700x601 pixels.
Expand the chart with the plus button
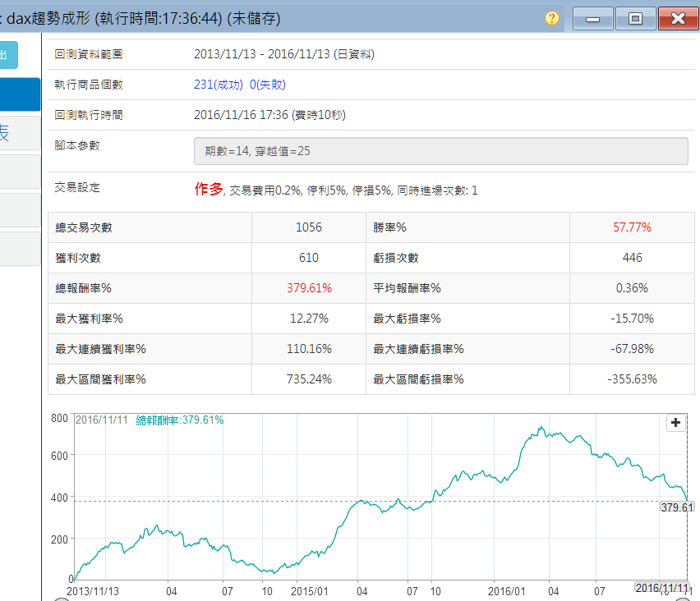(x=675, y=423)
